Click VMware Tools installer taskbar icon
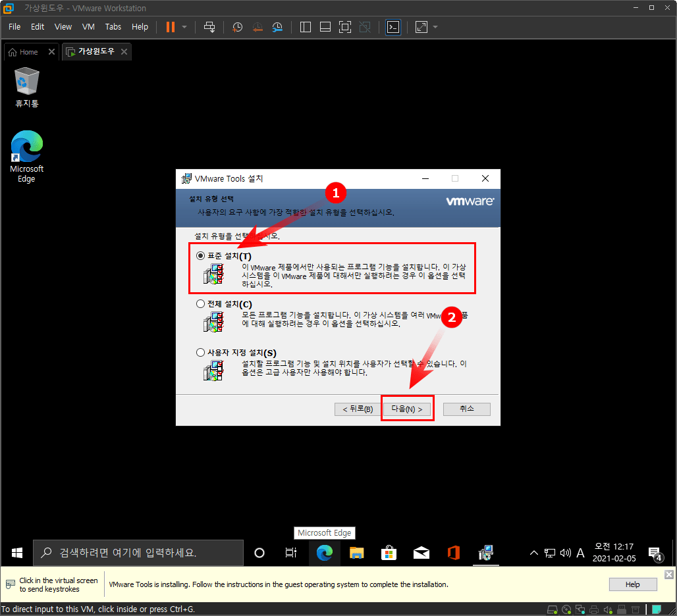The image size is (677, 616). (x=486, y=553)
